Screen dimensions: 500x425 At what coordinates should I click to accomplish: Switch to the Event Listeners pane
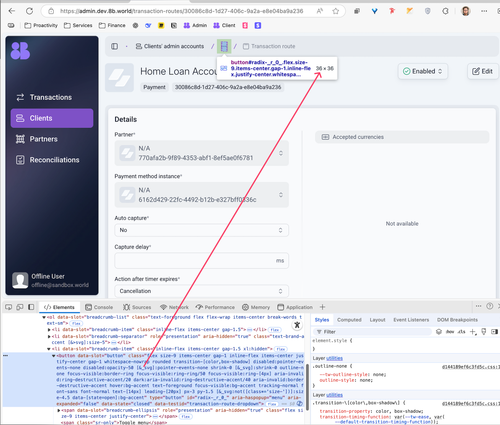click(x=411, y=320)
